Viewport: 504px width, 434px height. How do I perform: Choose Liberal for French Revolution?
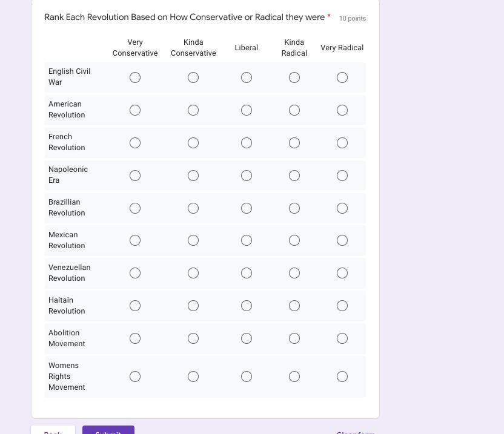pyautogui.click(x=247, y=143)
